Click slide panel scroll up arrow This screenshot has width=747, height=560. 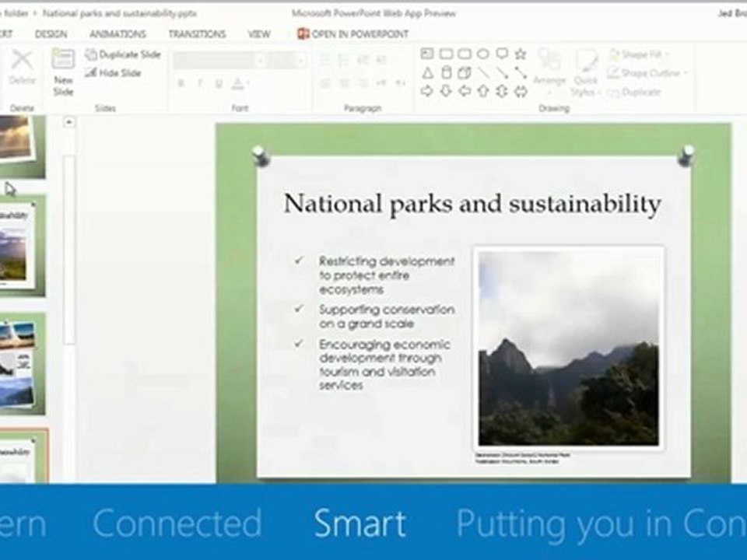coord(69,122)
